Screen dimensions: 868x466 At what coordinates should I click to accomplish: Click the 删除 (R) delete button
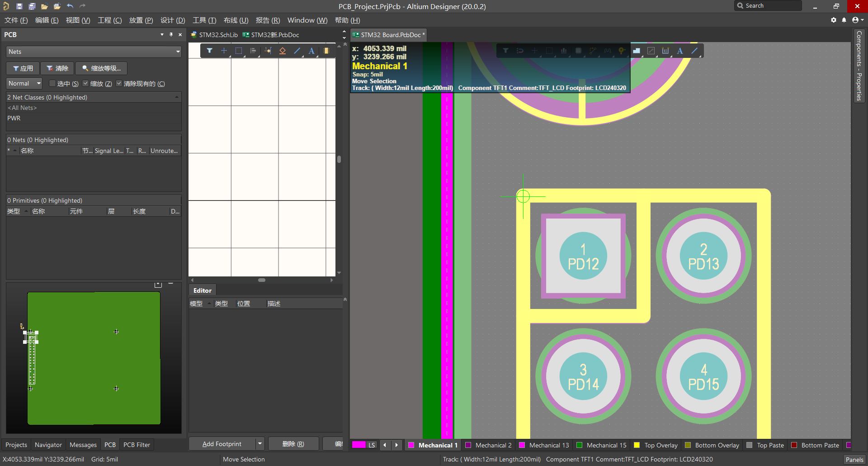click(x=293, y=444)
